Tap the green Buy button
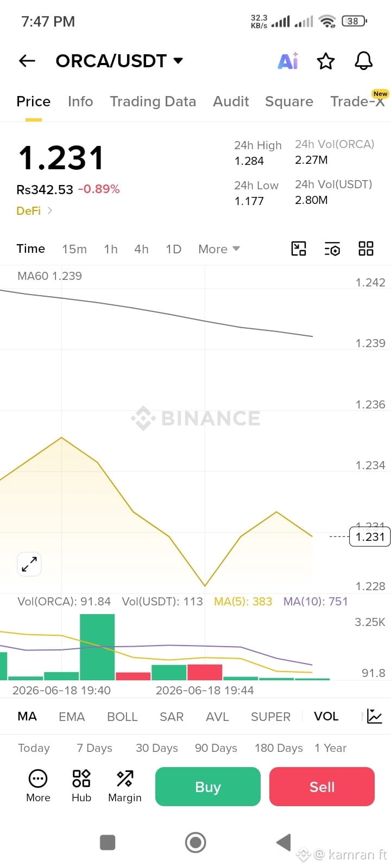Image resolution: width=391 pixels, height=868 pixels. (208, 787)
